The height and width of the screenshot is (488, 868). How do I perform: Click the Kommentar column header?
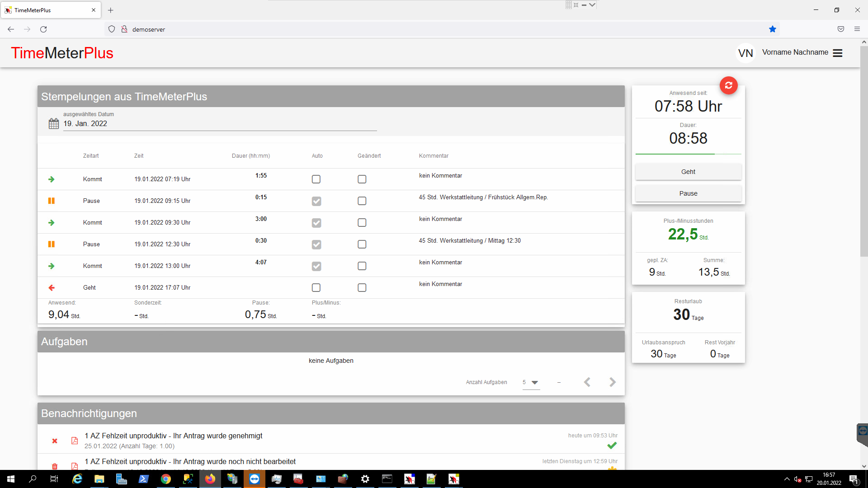(x=434, y=156)
